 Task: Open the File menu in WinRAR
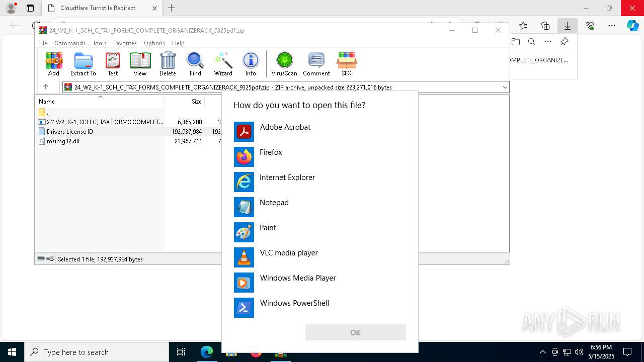coord(43,43)
